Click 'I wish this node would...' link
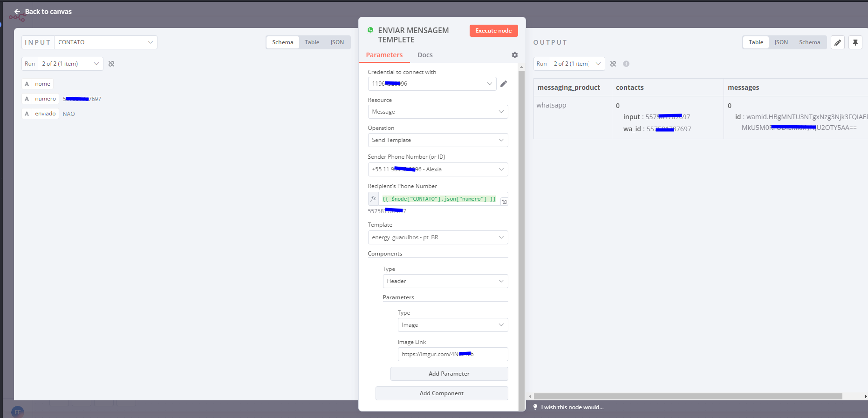 pos(572,407)
